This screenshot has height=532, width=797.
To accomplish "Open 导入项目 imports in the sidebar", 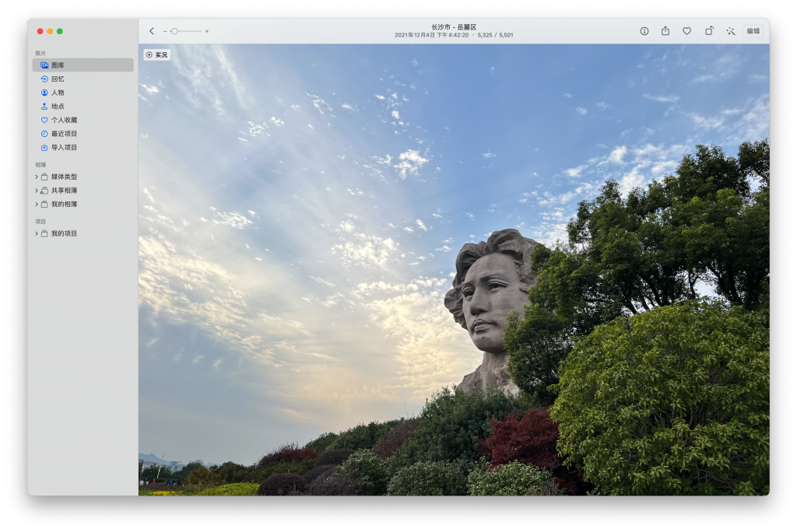I will 83,147.
